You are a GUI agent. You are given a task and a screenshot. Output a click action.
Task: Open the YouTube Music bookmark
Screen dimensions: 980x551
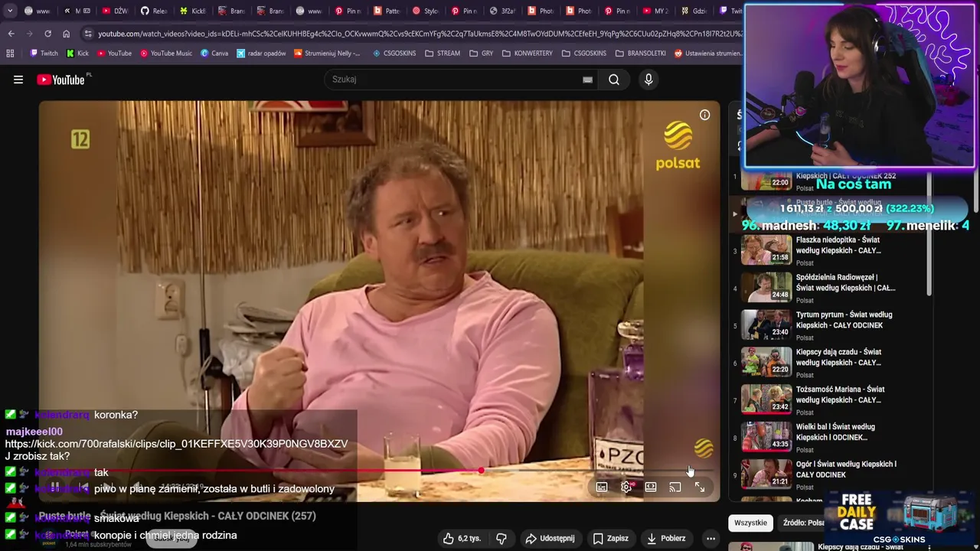pyautogui.click(x=165, y=54)
